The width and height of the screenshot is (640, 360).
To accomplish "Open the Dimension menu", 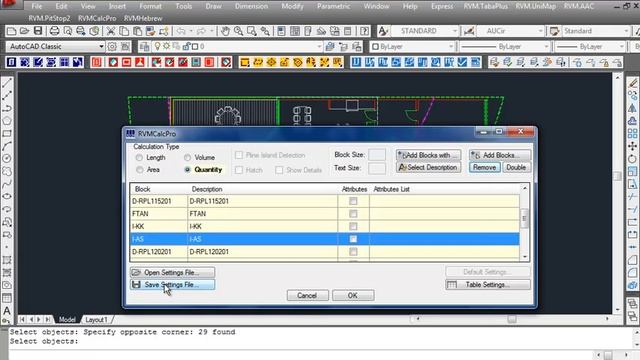I will pos(251,6).
